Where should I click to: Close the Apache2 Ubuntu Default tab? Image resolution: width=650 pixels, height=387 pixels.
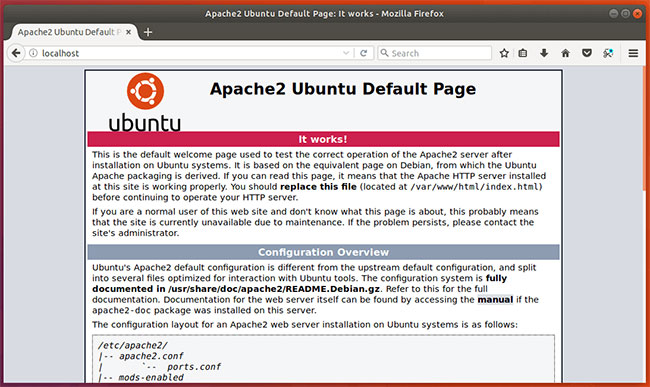click(129, 32)
